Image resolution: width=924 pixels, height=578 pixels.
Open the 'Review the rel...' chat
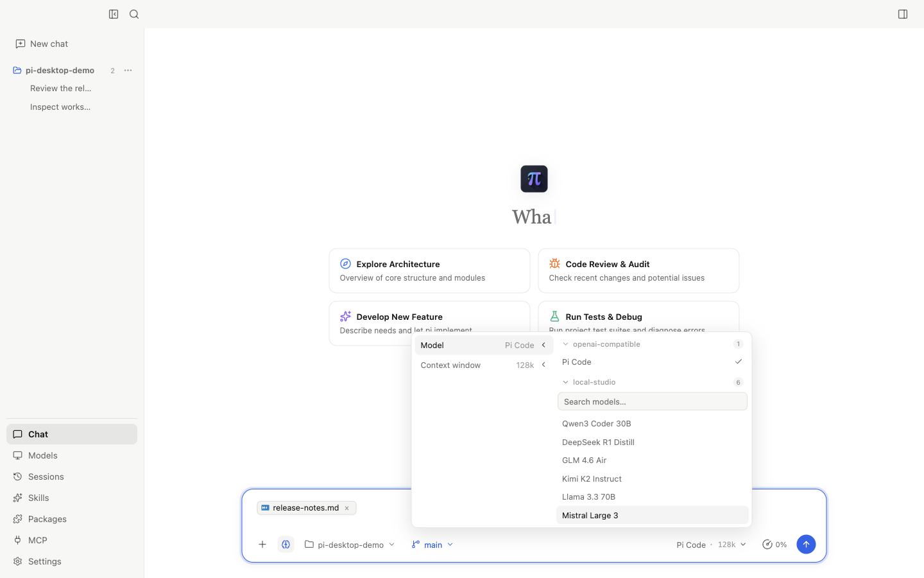pos(61,89)
